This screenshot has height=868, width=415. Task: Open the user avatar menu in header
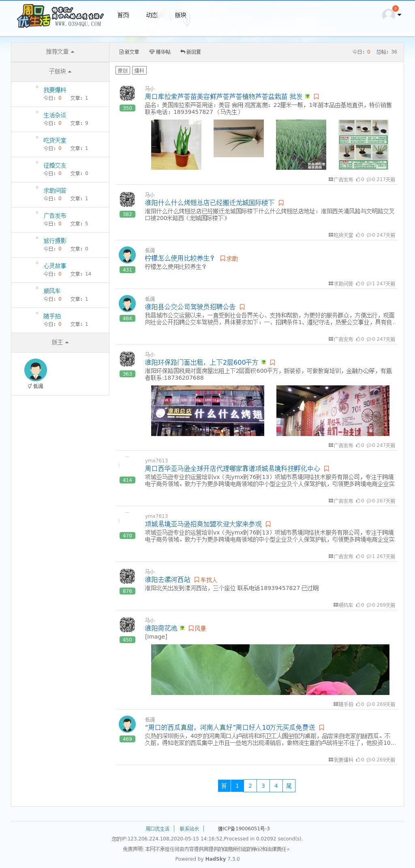[x=391, y=15]
